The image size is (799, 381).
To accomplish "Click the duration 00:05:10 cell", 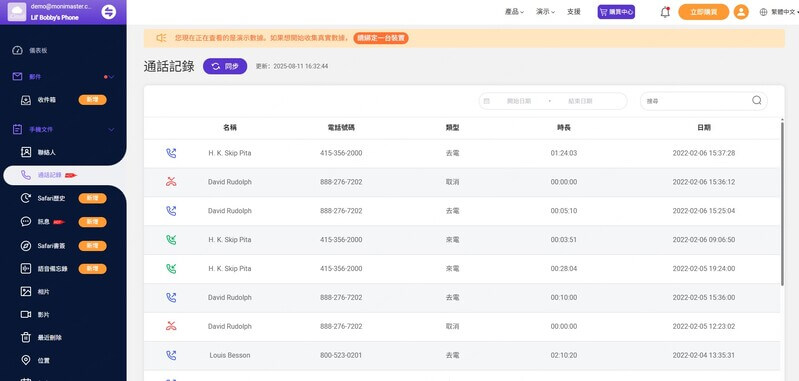I will (x=564, y=211).
